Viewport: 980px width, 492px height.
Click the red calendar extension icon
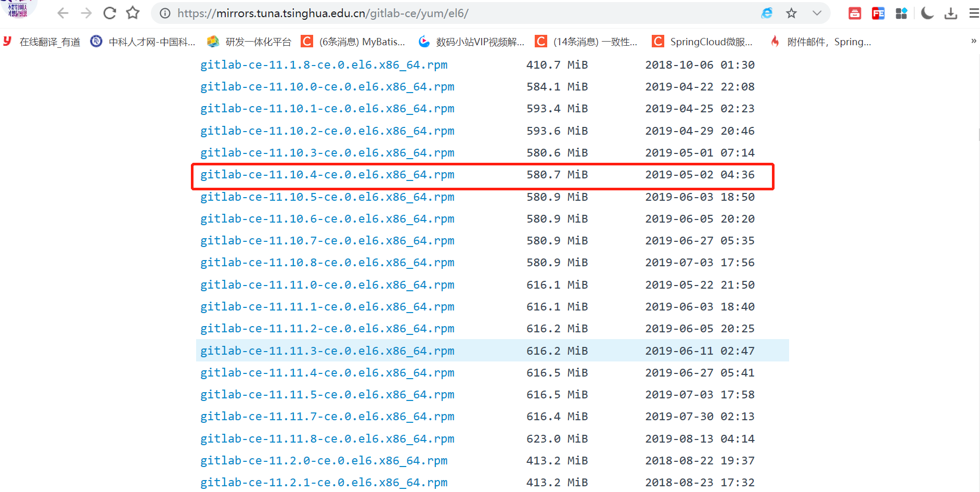855,13
